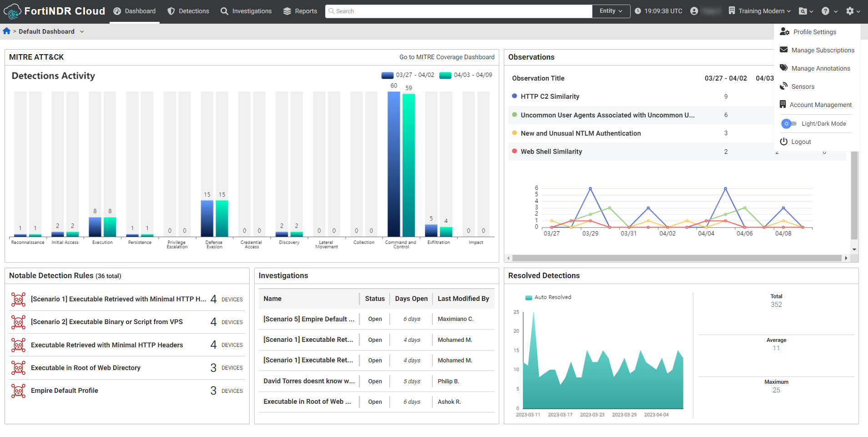This screenshot has height=437, width=868.
Task: Click the settings gear icon
Action: tap(850, 11)
